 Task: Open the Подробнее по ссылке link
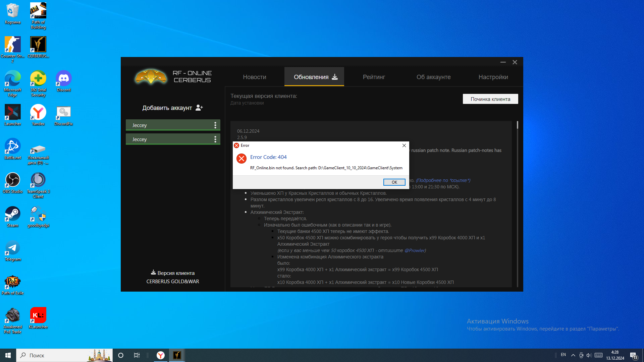pyautogui.click(x=443, y=180)
